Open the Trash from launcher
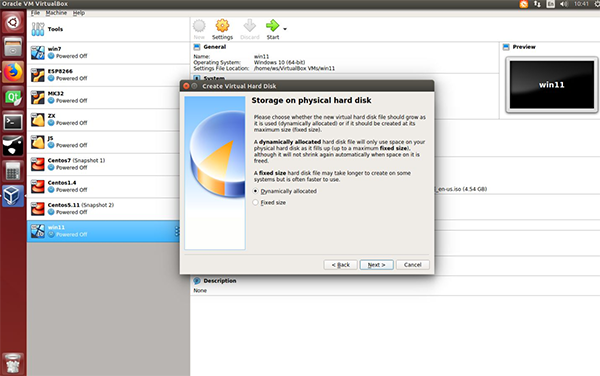The image size is (600, 376). click(x=13, y=363)
